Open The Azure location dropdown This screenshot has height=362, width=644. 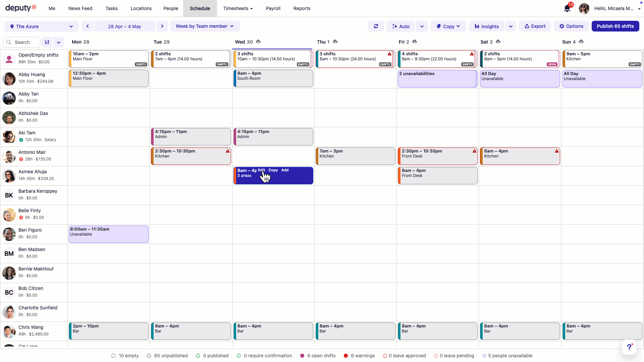point(42,26)
